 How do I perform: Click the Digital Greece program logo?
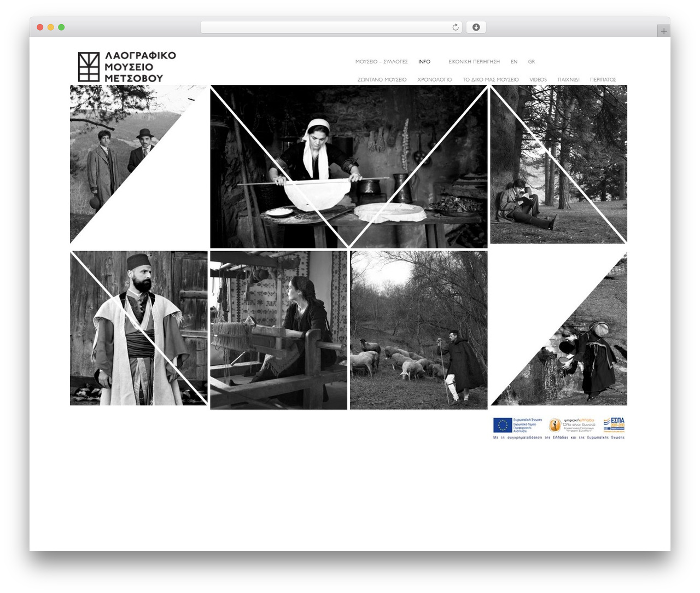[573, 425]
